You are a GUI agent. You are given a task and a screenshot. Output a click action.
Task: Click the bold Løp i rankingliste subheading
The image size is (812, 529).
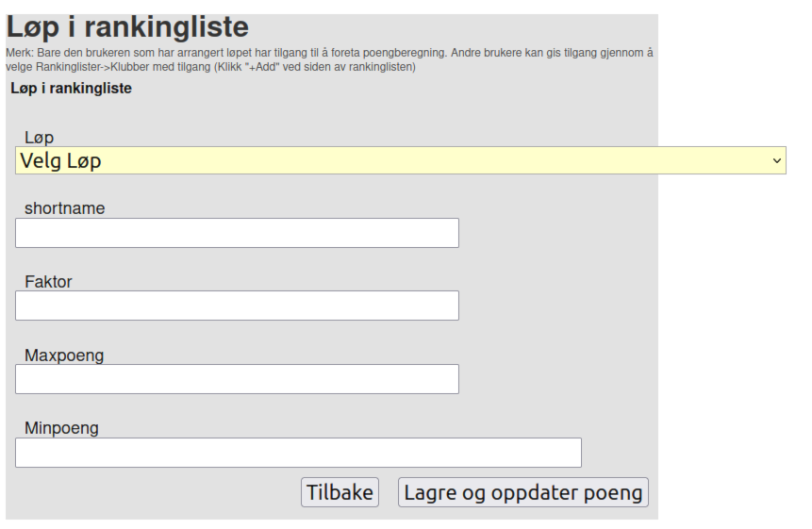point(71,89)
